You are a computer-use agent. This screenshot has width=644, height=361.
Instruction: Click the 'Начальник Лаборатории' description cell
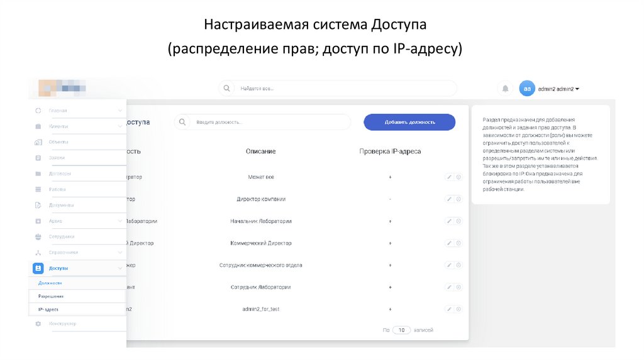[261, 221]
